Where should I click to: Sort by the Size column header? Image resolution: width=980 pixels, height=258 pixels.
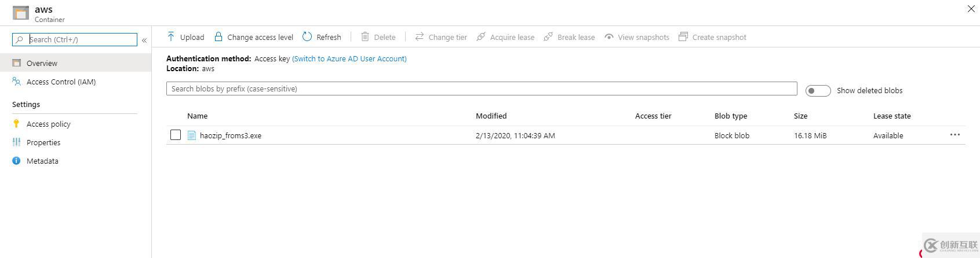[801, 116]
